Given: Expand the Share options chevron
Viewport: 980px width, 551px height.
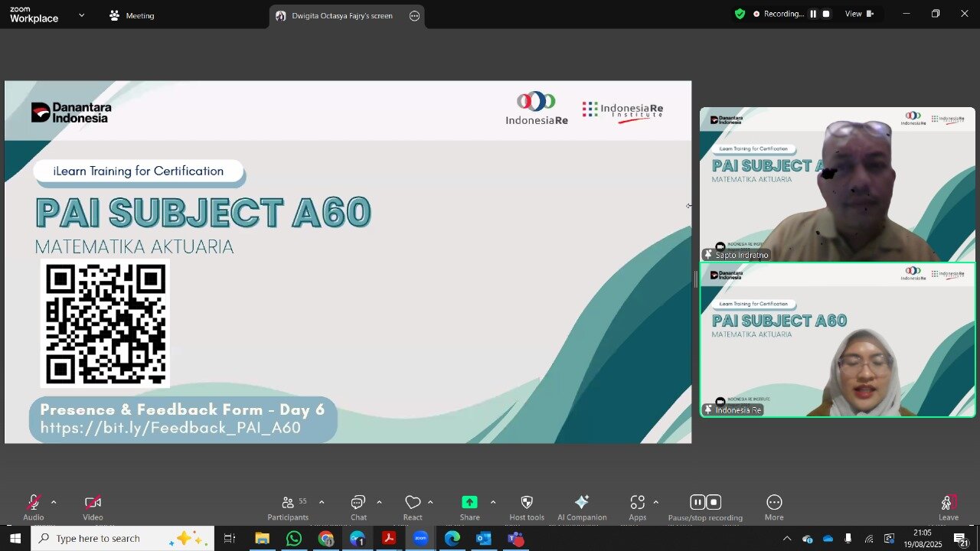Looking at the screenshot, I should (492, 502).
